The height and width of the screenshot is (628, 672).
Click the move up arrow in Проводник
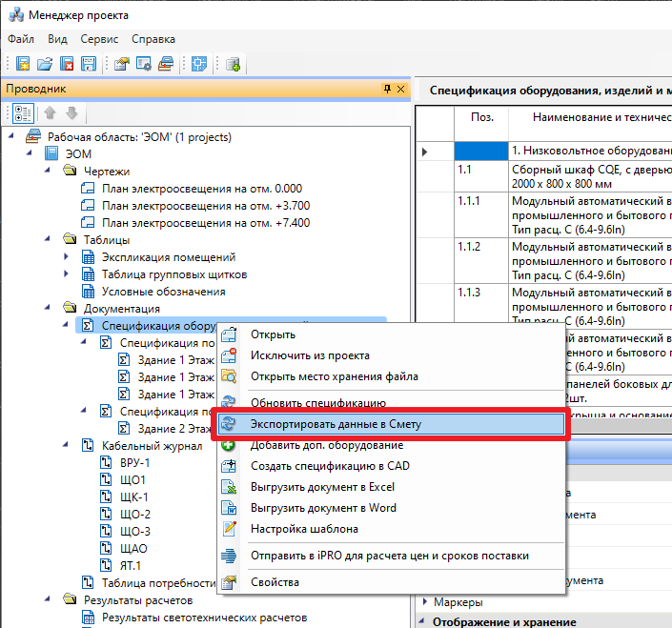click(x=50, y=113)
